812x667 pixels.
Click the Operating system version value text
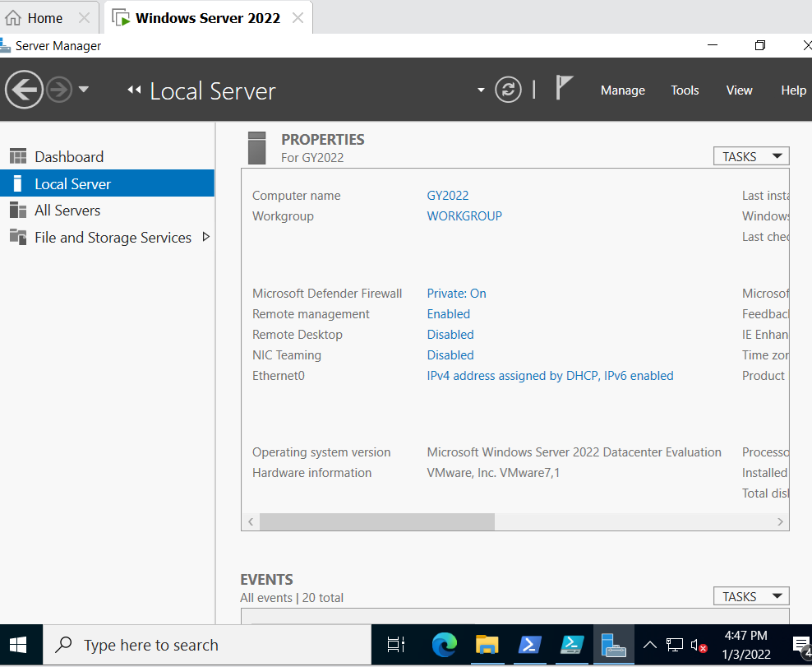574,452
